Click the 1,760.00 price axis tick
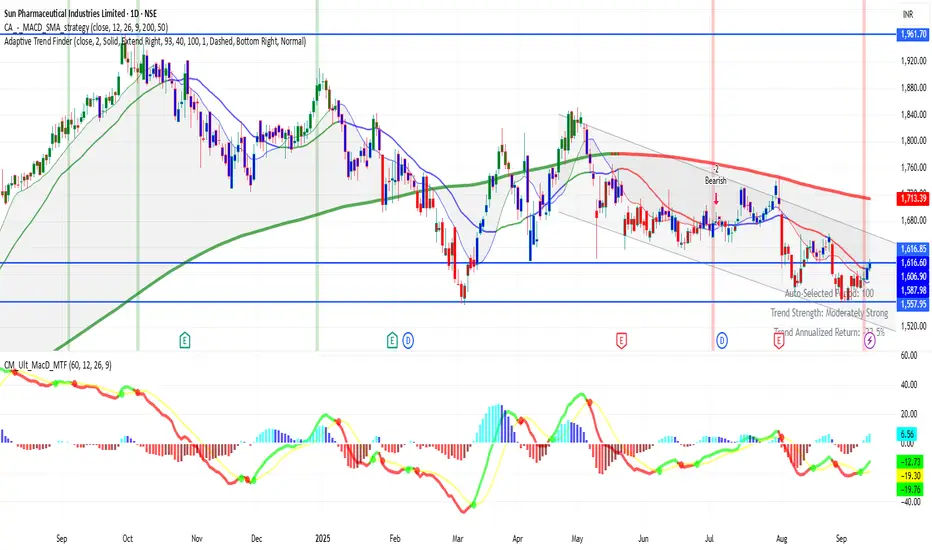This screenshot has width=932, height=550. click(x=914, y=168)
